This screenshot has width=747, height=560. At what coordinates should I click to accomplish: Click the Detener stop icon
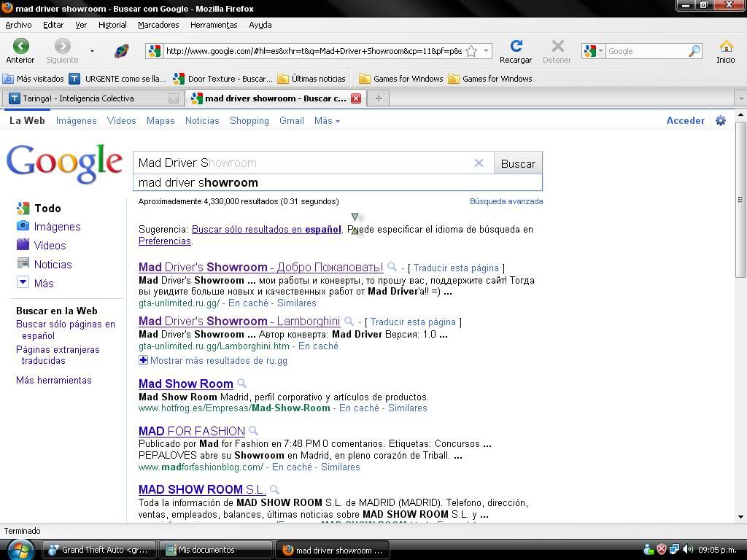coord(557,46)
